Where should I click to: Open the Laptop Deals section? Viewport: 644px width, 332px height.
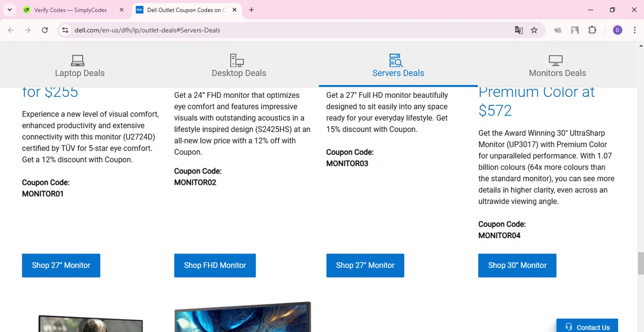[80, 73]
